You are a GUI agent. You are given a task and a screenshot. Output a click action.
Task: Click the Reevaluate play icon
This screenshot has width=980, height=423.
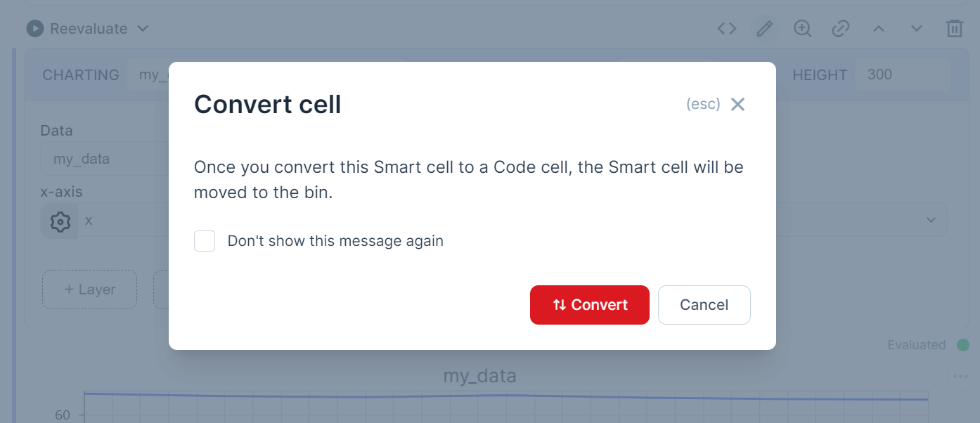[x=34, y=29]
